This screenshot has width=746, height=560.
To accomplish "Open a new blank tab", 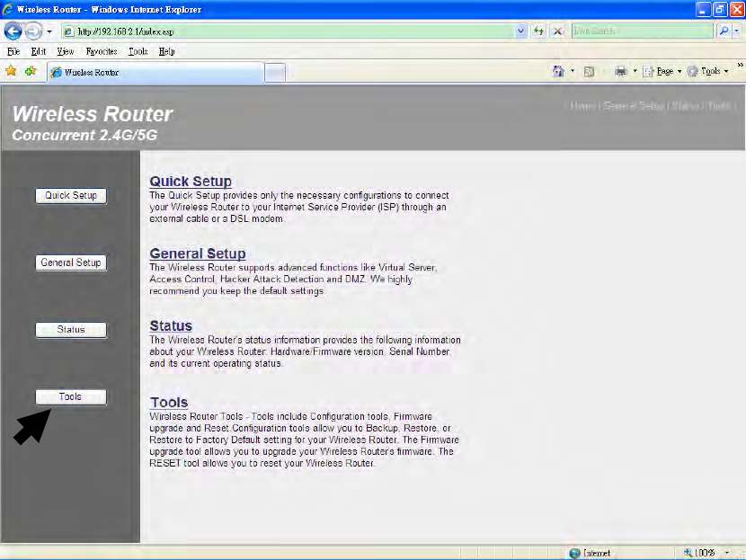I will point(275,73).
